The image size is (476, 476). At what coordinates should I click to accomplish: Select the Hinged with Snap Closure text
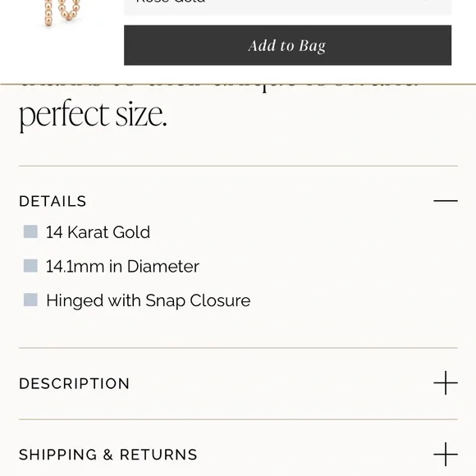click(149, 301)
